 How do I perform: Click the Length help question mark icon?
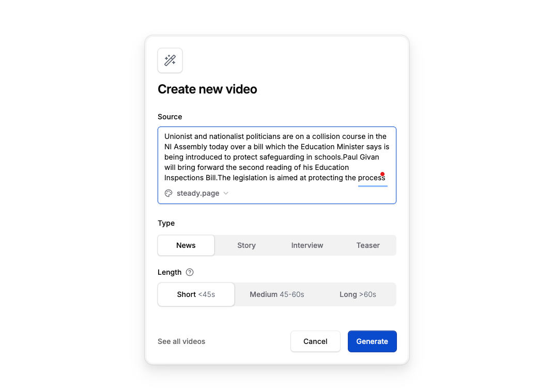[190, 272]
